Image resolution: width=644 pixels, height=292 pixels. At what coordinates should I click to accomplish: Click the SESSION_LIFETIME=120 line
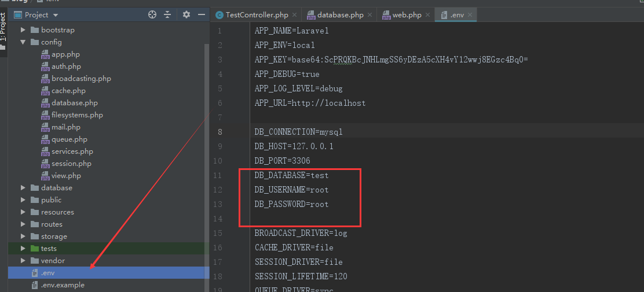coord(301,277)
